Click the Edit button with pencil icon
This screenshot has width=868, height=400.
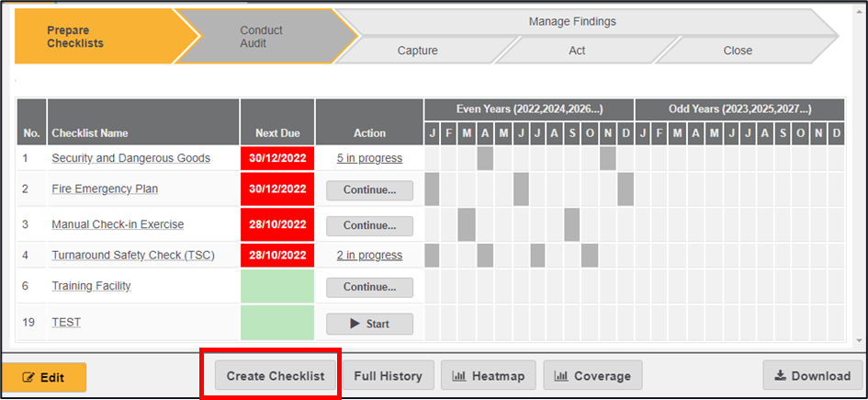click(44, 377)
